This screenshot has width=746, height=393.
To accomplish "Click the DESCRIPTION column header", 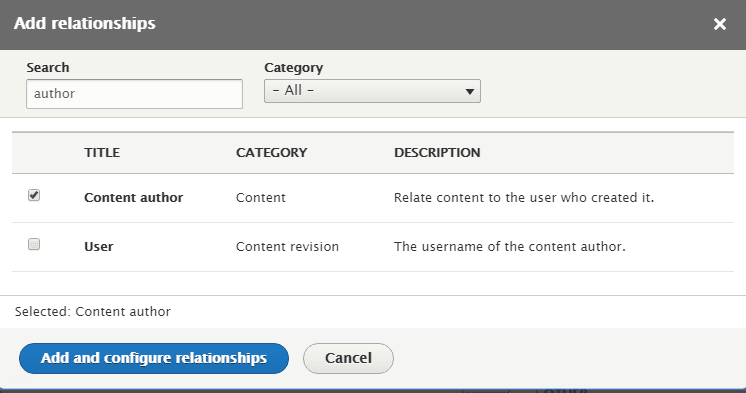I will tap(437, 153).
